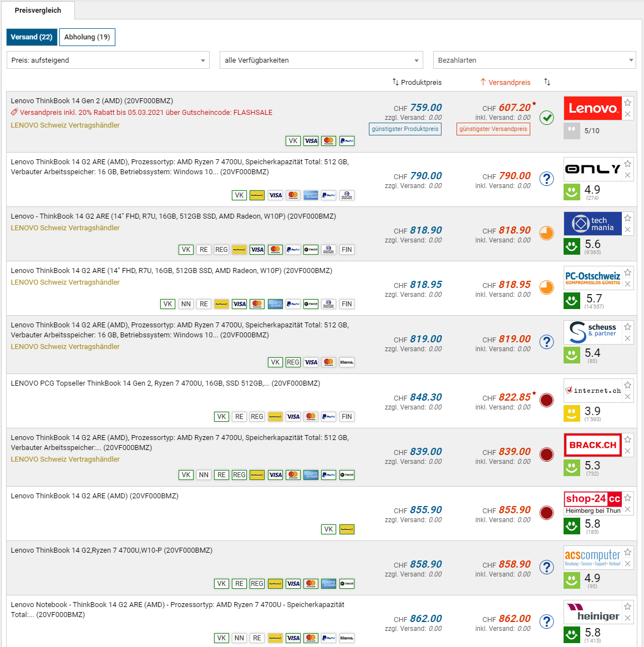Expand the Bezahlarten filter dropdown

point(535,60)
